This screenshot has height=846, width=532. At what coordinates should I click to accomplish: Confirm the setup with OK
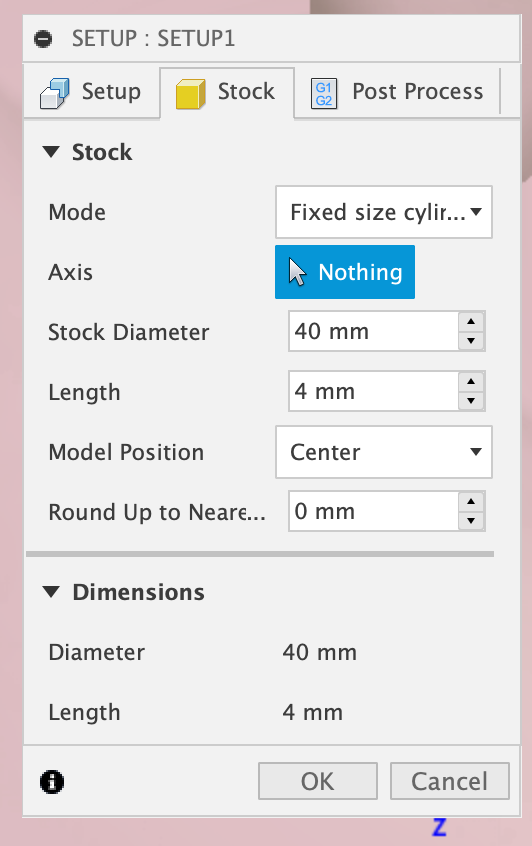point(318,781)
